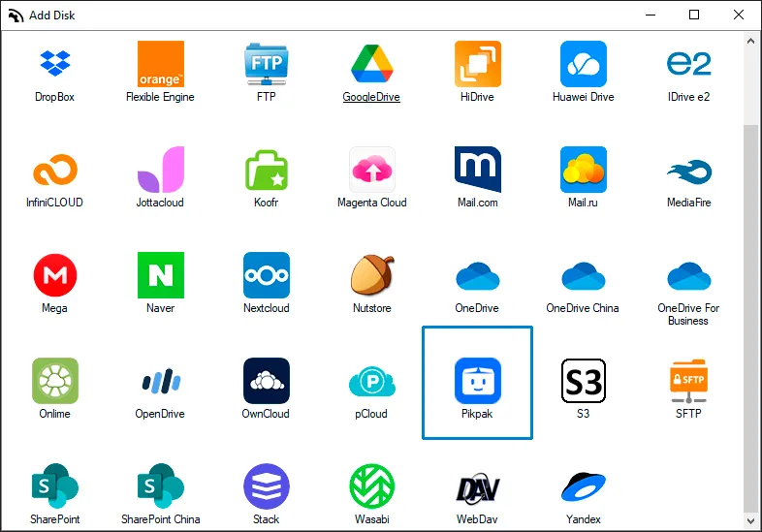
Task: Choose the Nutstore acorn icon
Action: (371, 275)
